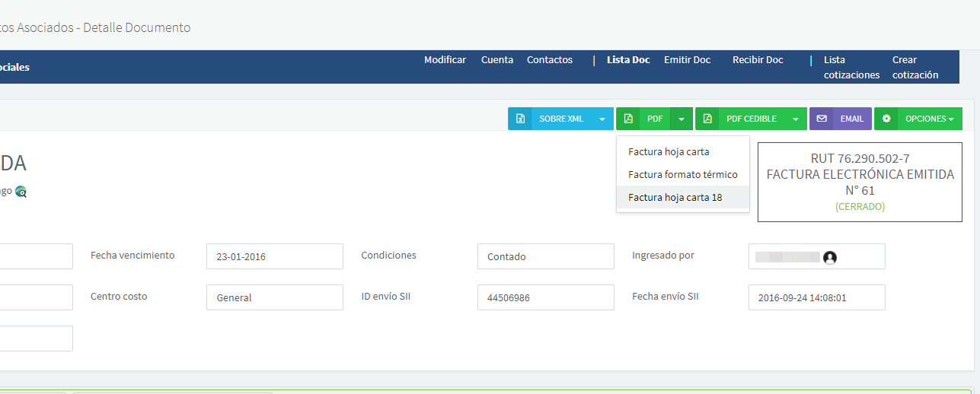Screen dimensions: 980x394
Task: Click the globe search icon near title
Action: pyautogui.click(x=21, y=192)
